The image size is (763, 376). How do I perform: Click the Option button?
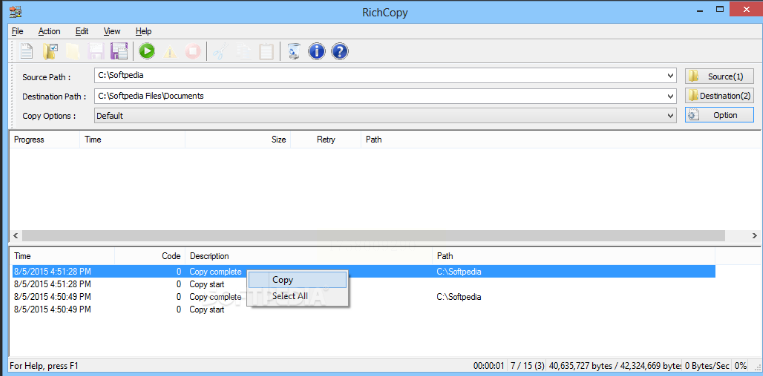[719, 115]
